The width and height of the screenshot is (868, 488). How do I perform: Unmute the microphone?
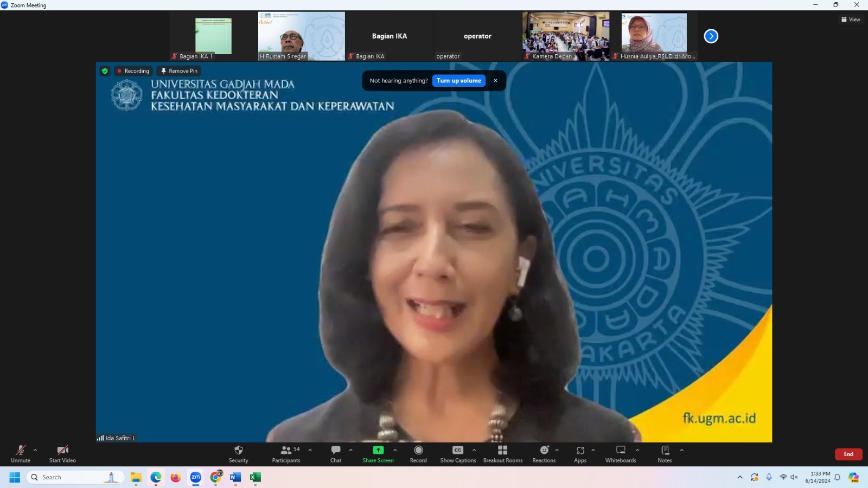tap(21, 454)
